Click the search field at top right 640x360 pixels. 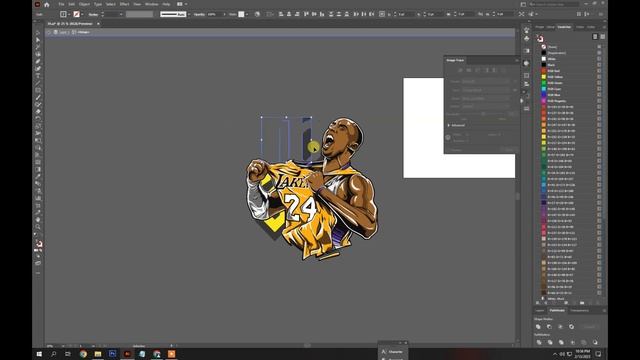[x=554, y=4]
